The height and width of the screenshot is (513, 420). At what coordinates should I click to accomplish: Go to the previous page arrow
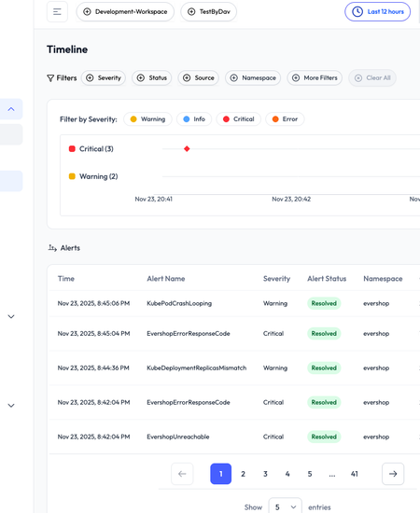(182, 474)
